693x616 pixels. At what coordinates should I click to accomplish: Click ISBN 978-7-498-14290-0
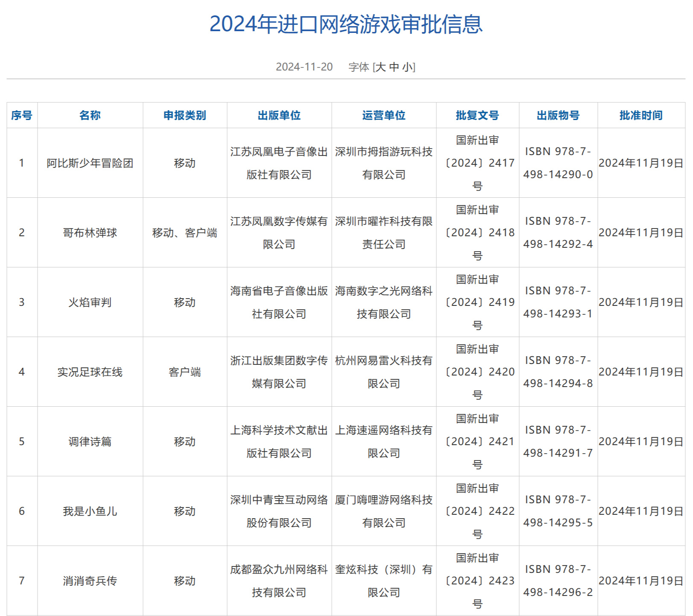pyautogui.click(x=558, y=163)
